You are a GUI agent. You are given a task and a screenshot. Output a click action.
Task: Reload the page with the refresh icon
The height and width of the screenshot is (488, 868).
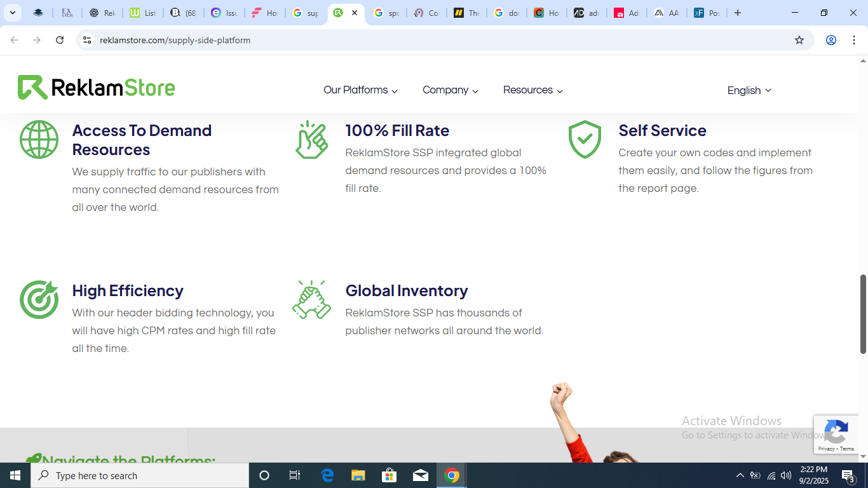coord(60,40)
